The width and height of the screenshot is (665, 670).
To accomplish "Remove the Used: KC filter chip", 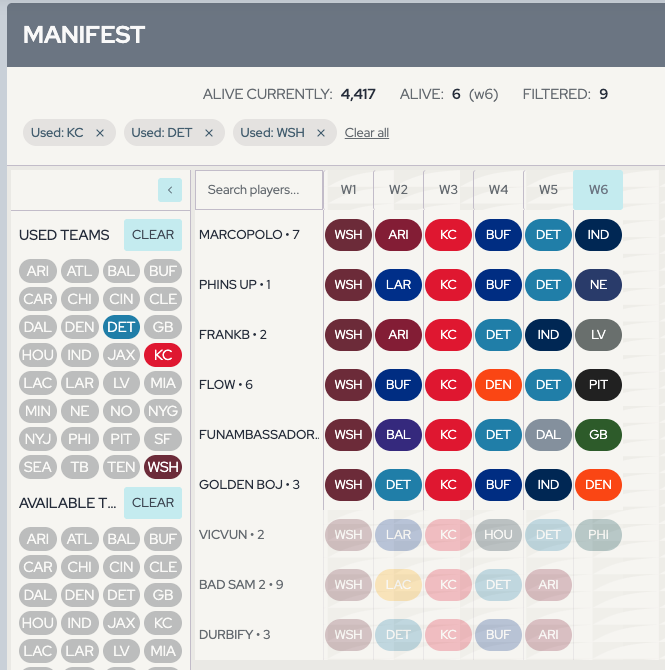I will click(x=100, y=133).
